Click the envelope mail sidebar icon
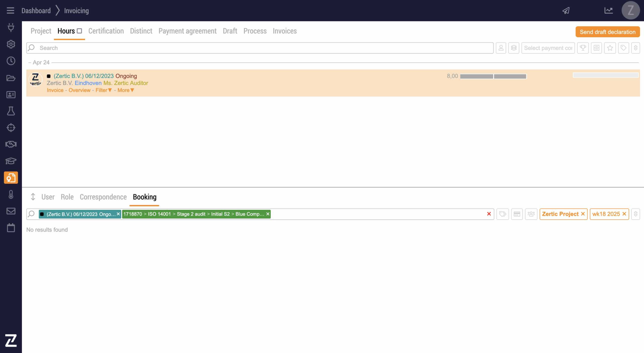This screenshot has width=644, height=353. click(11, 211)
